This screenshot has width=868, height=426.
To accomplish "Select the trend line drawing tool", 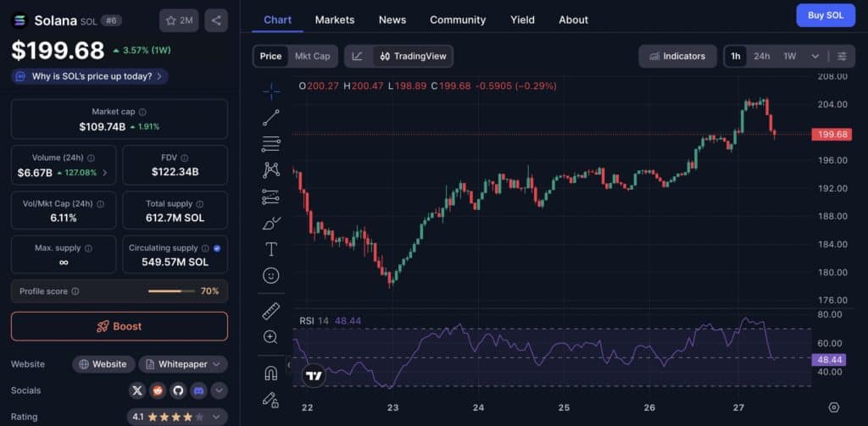I will click(271, 117).
